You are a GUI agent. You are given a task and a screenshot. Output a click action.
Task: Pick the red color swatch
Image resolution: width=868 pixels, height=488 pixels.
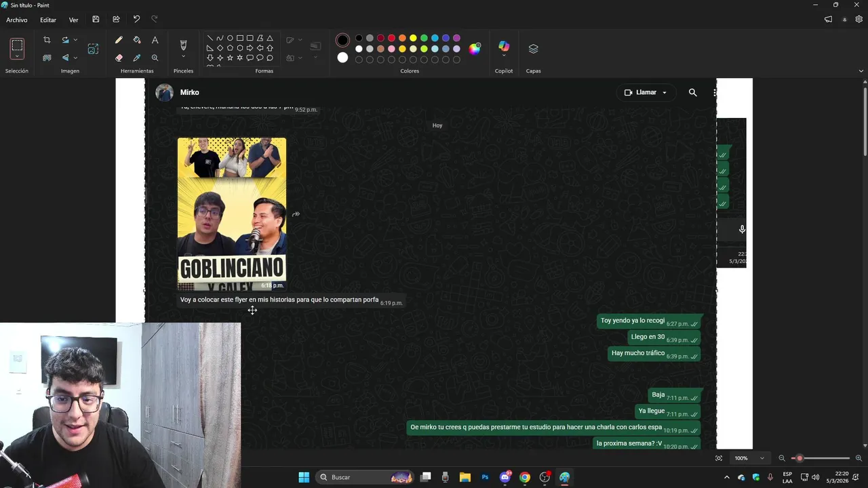(x=391, y=38)
